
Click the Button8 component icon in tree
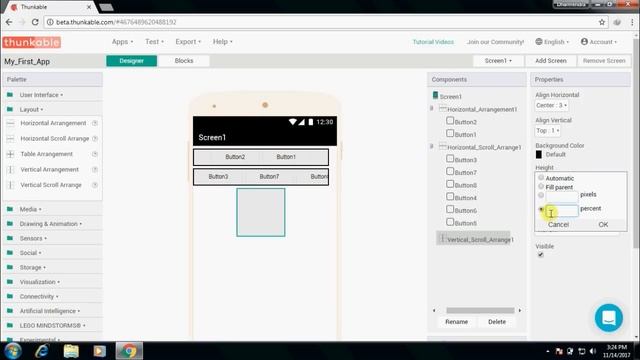point(450,184)
